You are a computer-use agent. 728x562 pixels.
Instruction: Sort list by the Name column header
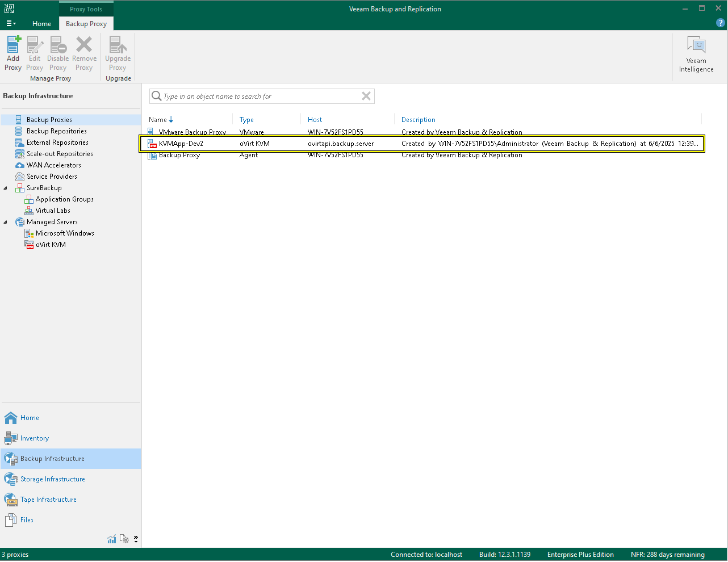(x=158, y=120)
